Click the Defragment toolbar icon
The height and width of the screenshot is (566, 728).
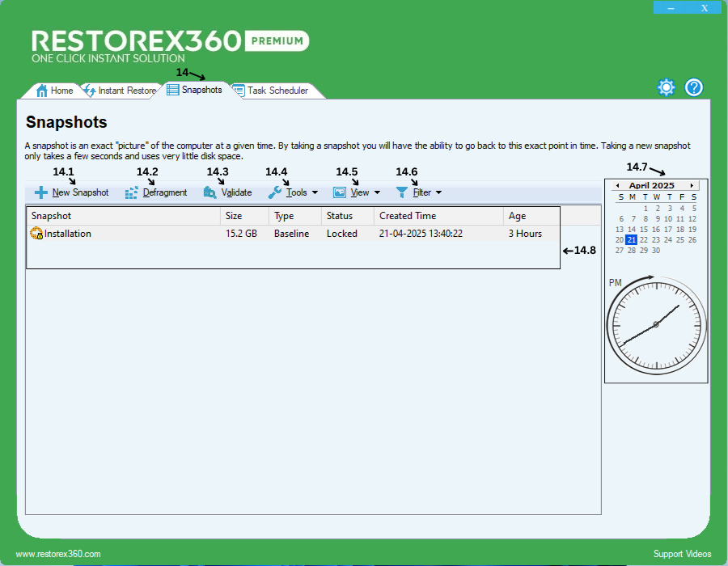132,192
